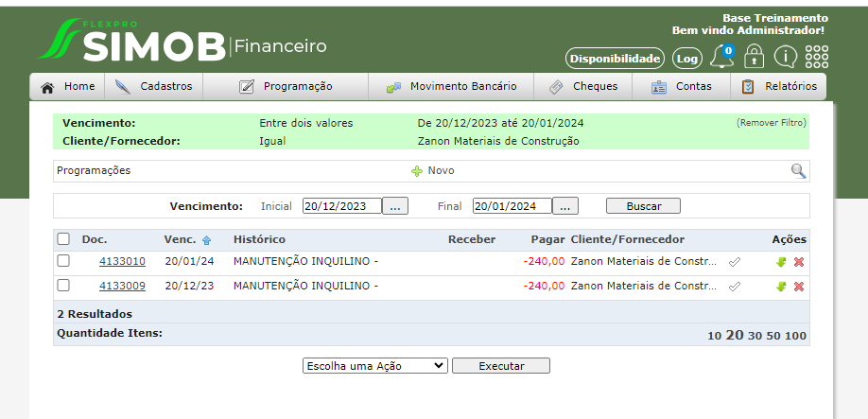
Task: Click the Disponibilidade button
Action: (615, 58)
